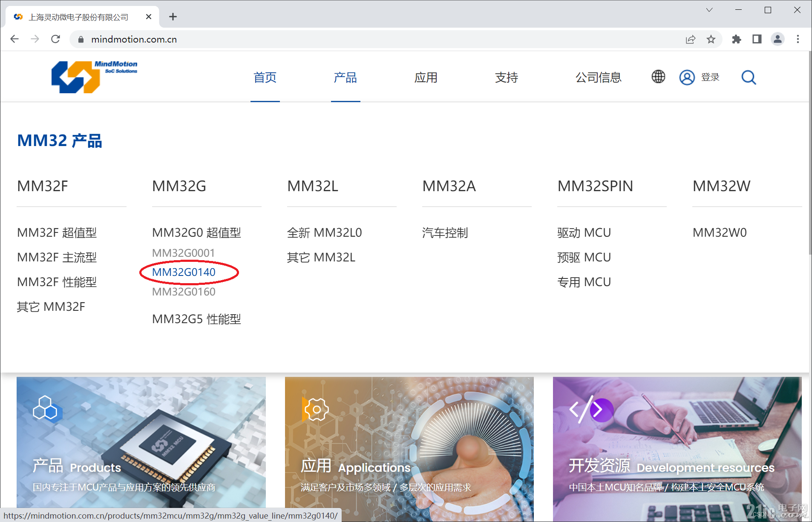The width and height of the screenshot is (812, 522).
Task: Select 支持 in navigation
Action: tap(507, 77)
